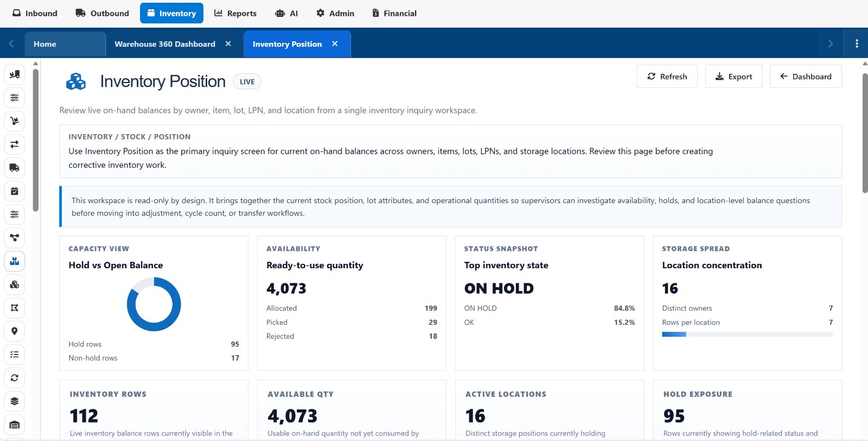Click the ON HOLD 84.8% value
The height and width of the screenshot is (442, 868).
624,308
